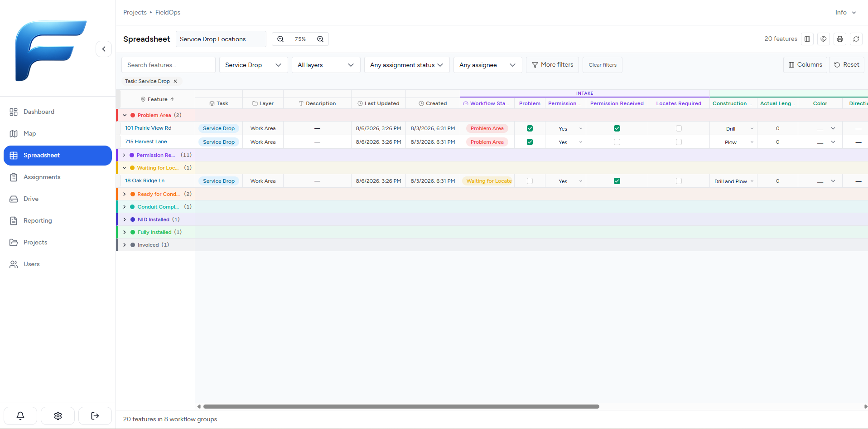Expand the NID Installed group
This screenshot has height=429, width=868.
click(x=125, y=219)
